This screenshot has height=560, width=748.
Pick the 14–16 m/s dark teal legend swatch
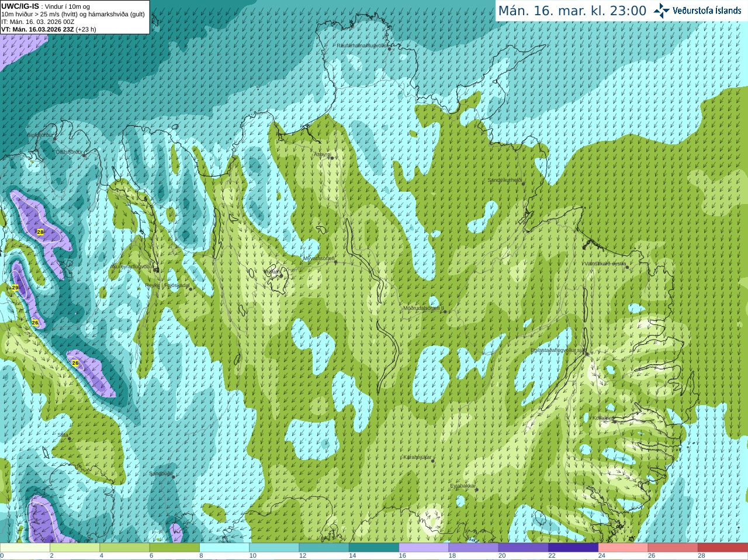(x=374, y=548)
